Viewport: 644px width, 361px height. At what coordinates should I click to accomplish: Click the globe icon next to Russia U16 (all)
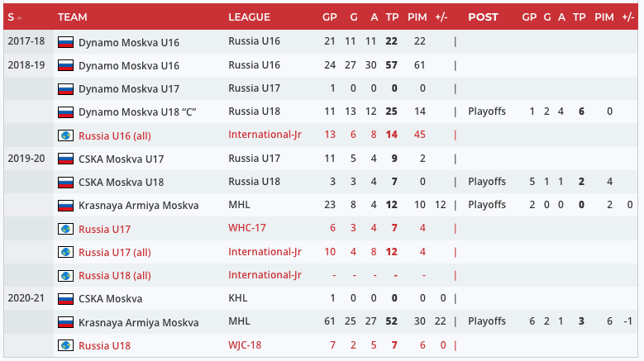click(x=65, y=135)
